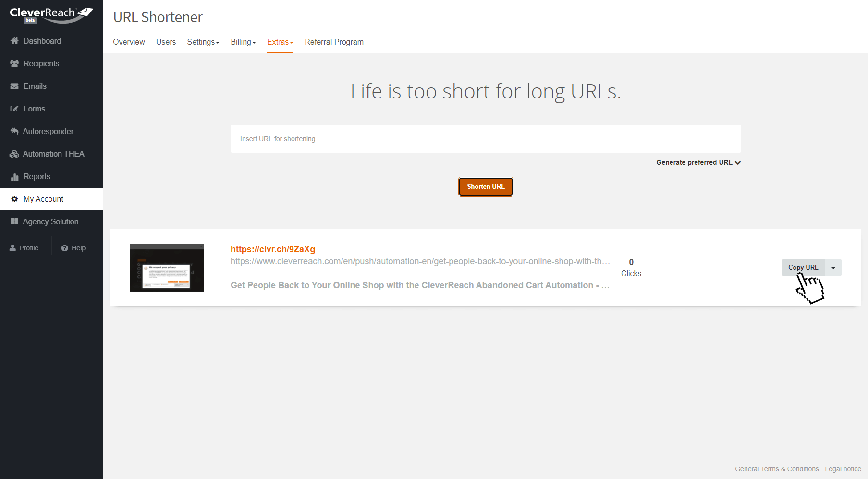Expand the Billing dropdown menu
Viewport: 868px width, 479px height.
click(x=243, y=42)
